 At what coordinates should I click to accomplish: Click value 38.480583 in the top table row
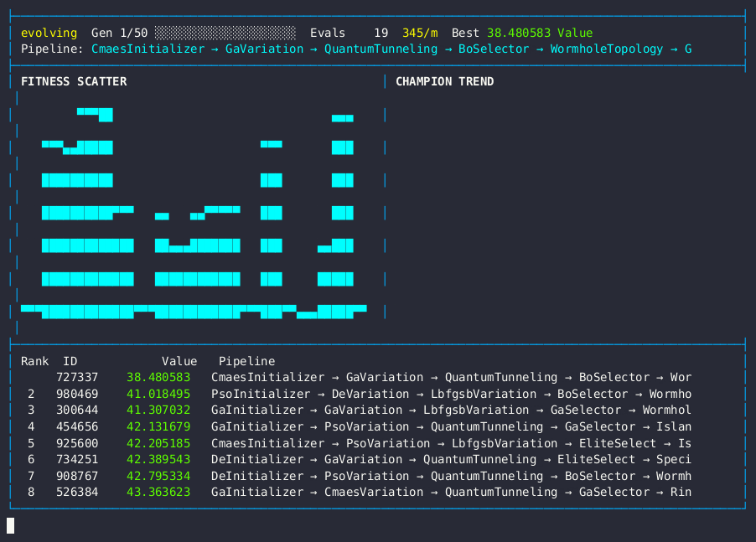pyautogui.click(x=158, y=377)
